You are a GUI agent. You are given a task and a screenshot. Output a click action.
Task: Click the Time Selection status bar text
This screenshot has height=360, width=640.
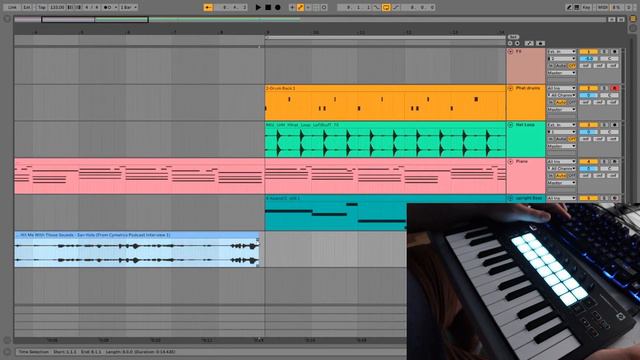click(96, 351)
